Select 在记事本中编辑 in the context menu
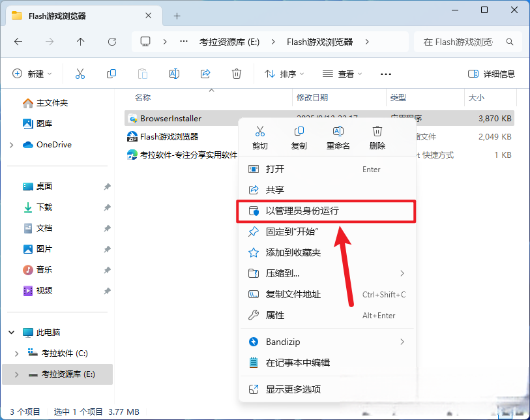This screenshot has height=420, width=530. pyautogui.click(x=327, y=363)
